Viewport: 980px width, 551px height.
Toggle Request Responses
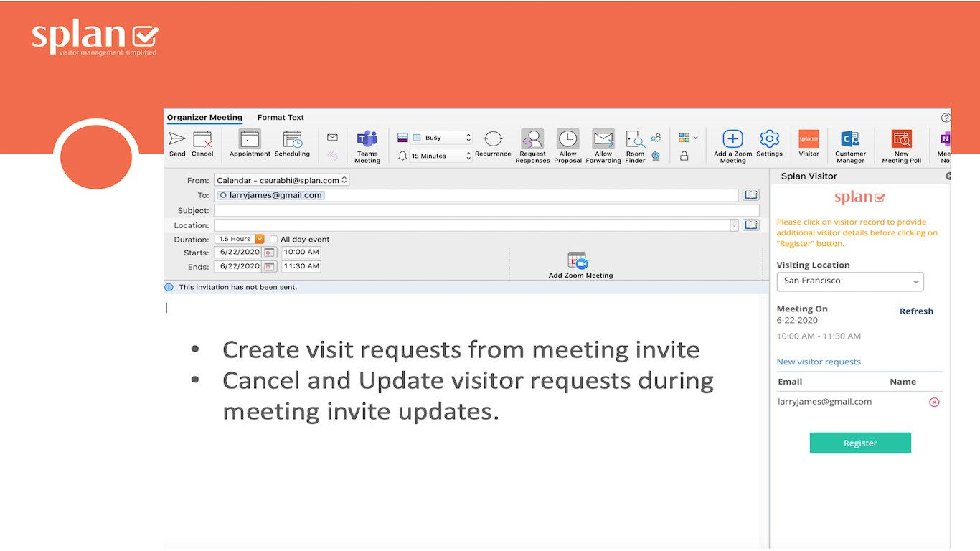pos(532,146)
